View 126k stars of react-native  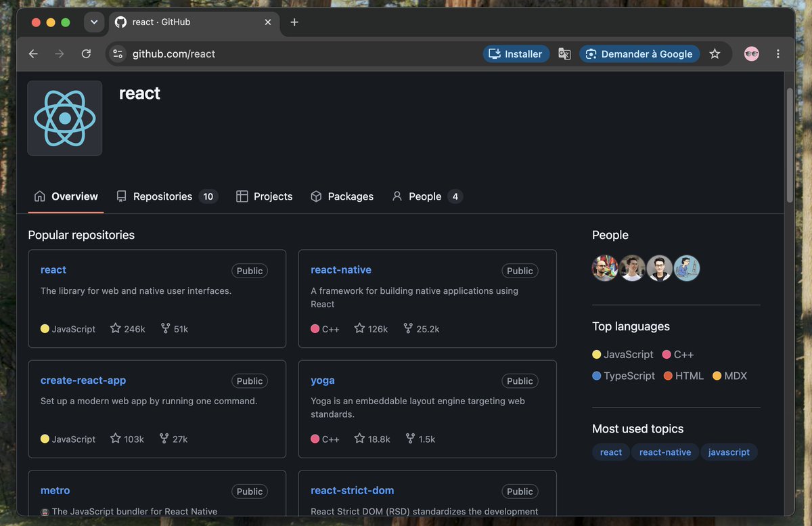click(x=371, y=328)
